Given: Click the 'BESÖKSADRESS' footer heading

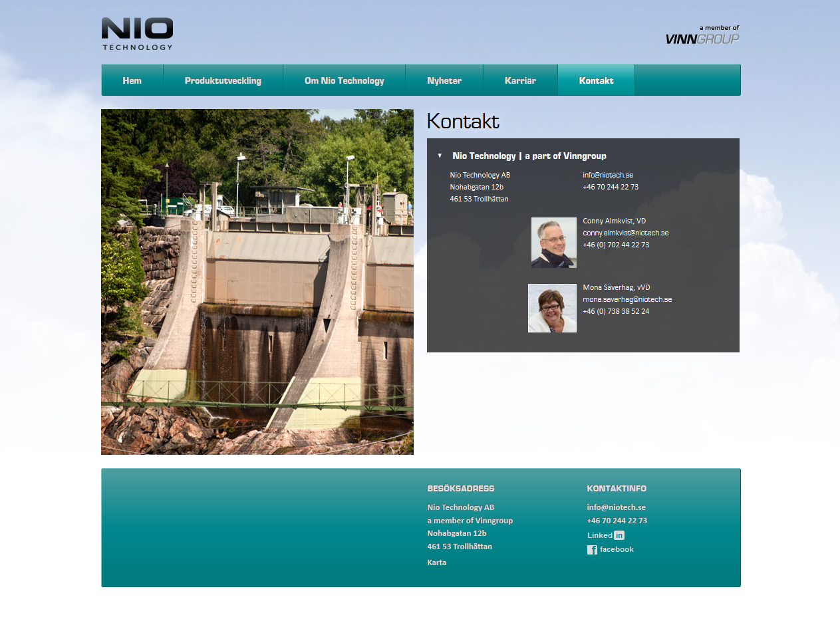Looking at the screenshot, I should point(461,489).
